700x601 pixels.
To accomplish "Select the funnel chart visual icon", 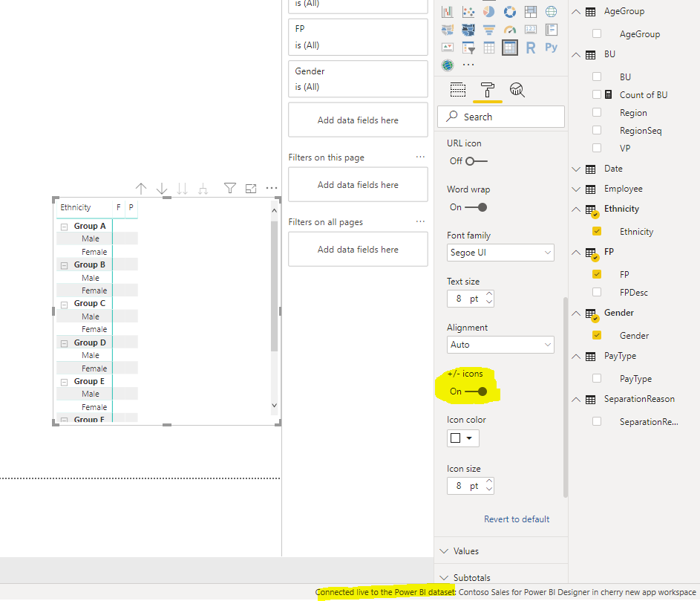I will coord(489,30).
